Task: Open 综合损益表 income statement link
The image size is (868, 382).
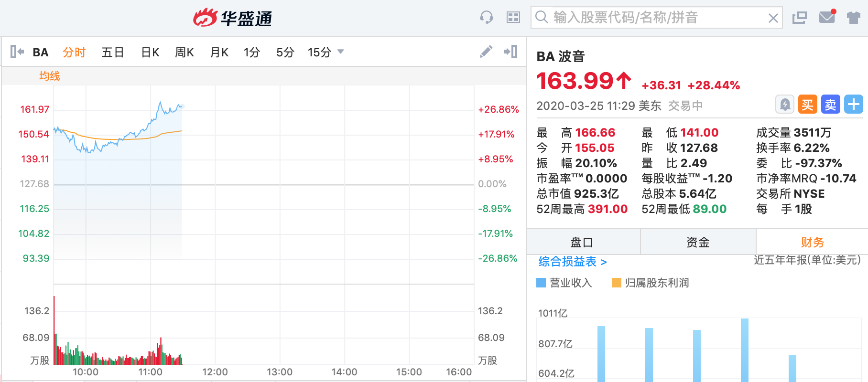Action: [x=572, y=262]
